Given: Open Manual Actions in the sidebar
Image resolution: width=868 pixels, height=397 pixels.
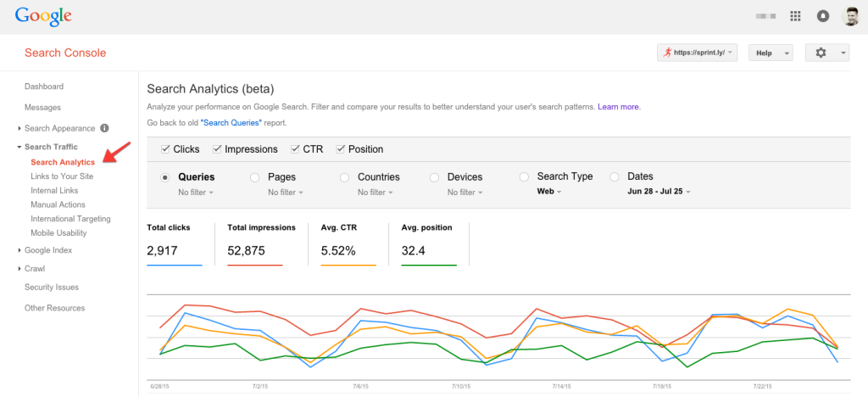Looking at the screenshot, I should pos(58,204).
